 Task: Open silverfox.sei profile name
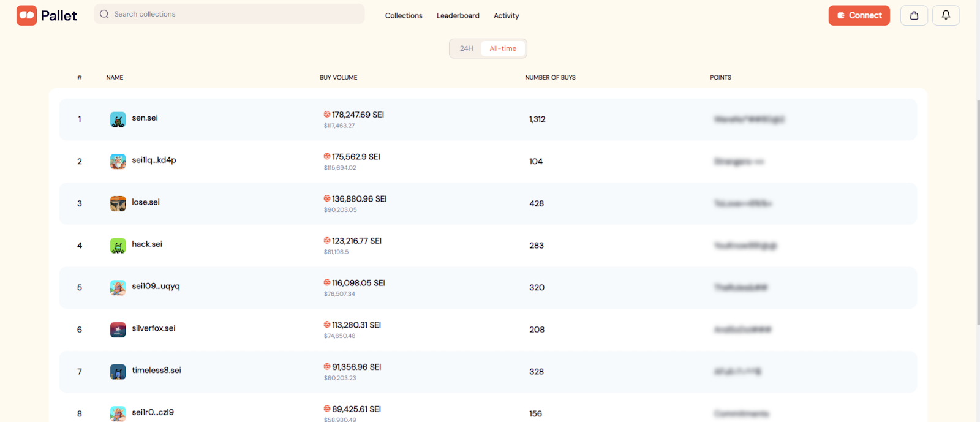pos(154,328)
